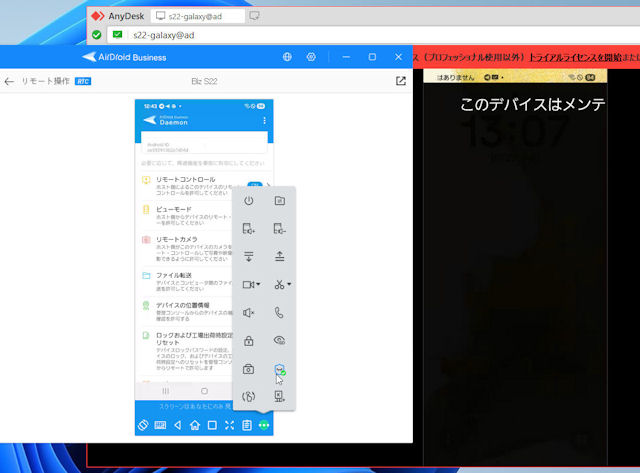The image size is (640, 473).
Task: Click the fullscreen expand icon in bottom toolbar
Action: pos(229,425)
